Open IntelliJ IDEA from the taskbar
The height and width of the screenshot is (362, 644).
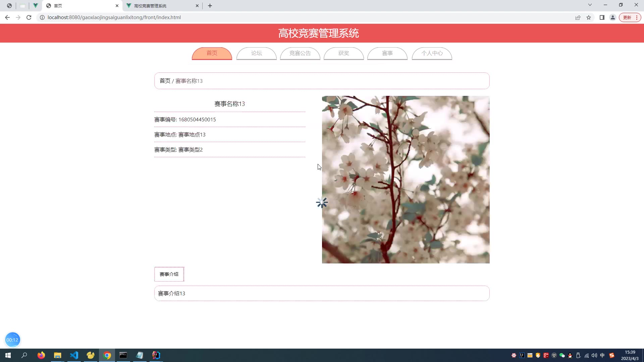tap(156, 355)
